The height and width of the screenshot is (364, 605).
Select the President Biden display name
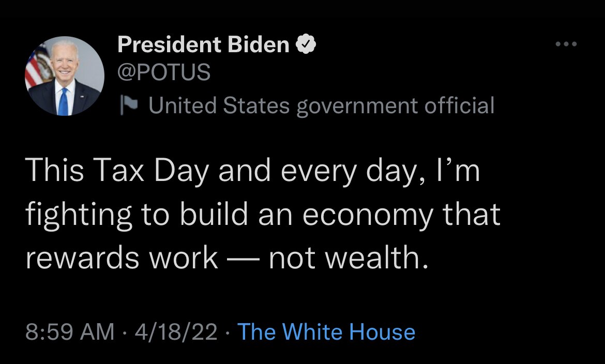(204, 43)
